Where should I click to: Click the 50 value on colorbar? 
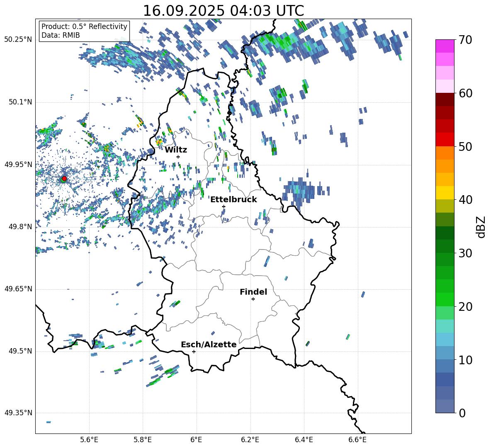[465, 146]
